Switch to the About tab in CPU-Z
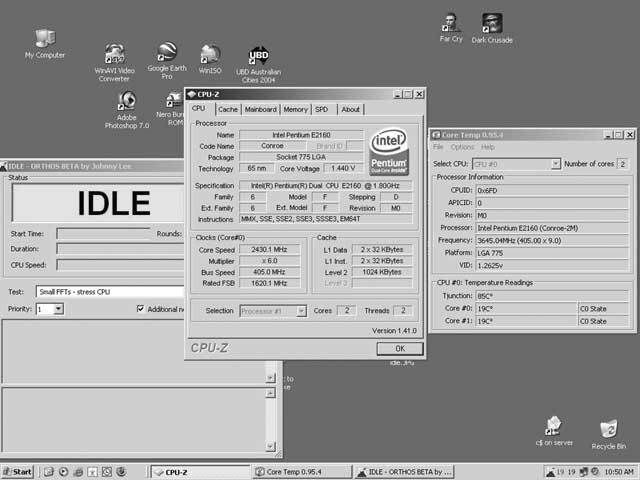This screenshot has width=640, height=480. point(351,109)
